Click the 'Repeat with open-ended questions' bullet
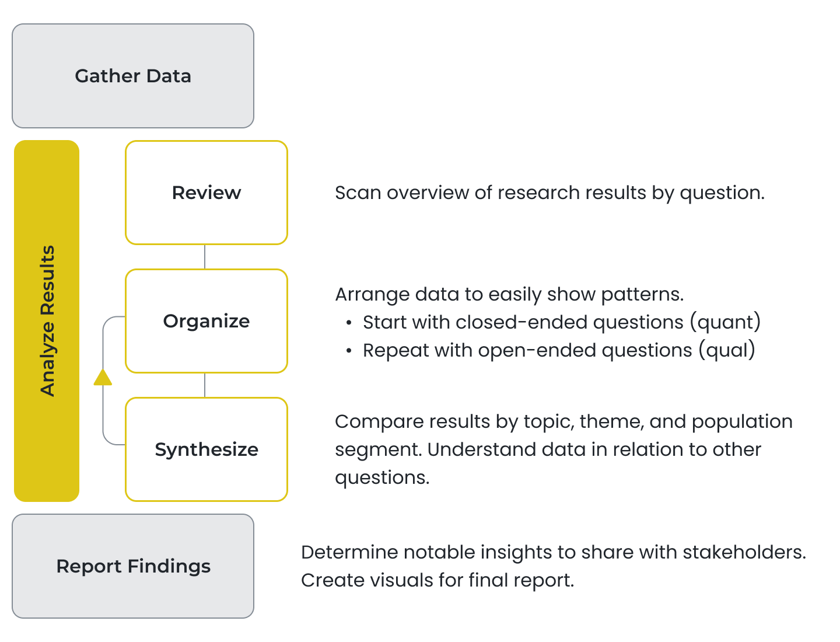The height and width of the screenshot is (642, 840). click(x=559, y=350)
